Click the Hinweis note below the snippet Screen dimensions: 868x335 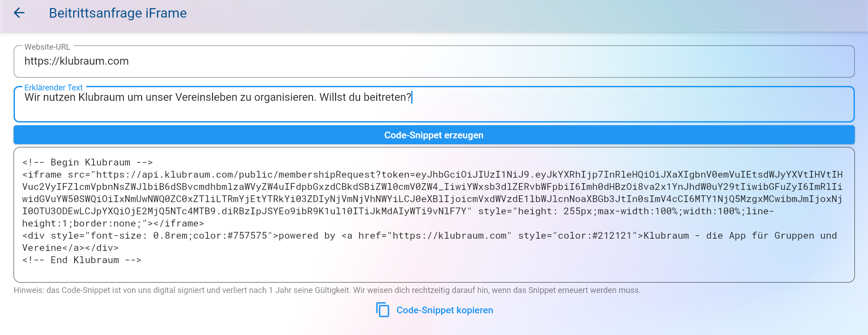[327, 290]
